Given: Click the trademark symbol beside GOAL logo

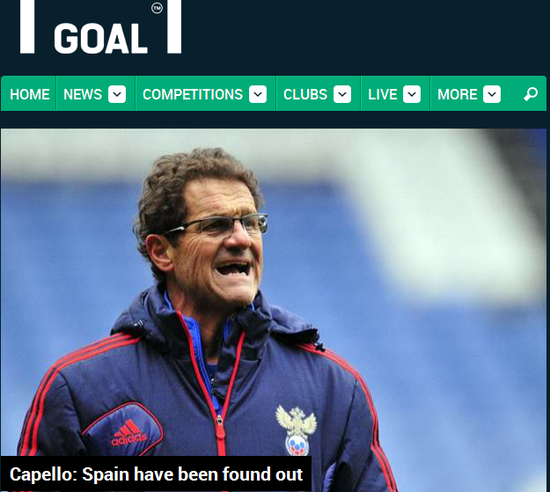Looking at the screenshot, I should point(157,8).
